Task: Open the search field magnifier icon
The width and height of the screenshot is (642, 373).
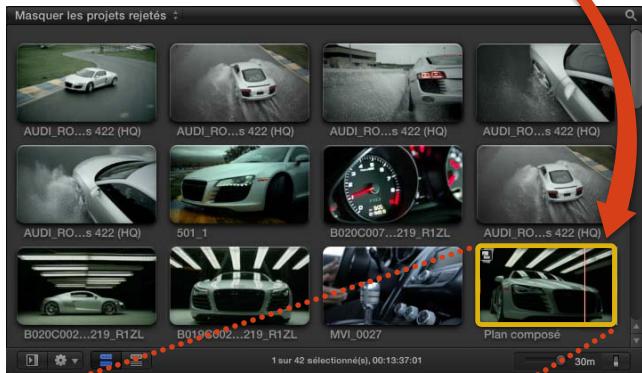Action: (x=631, y=15)
